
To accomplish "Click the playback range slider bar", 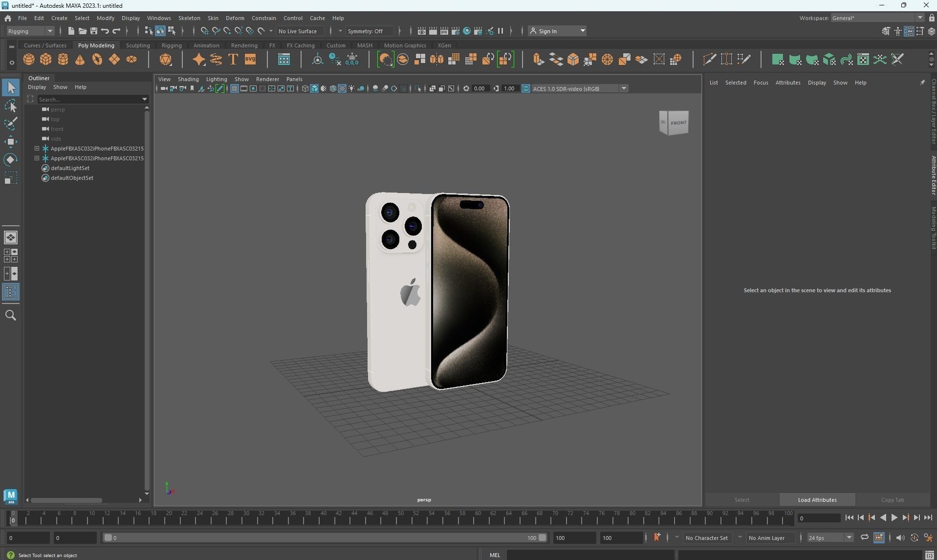I will [x=325, y=538].
